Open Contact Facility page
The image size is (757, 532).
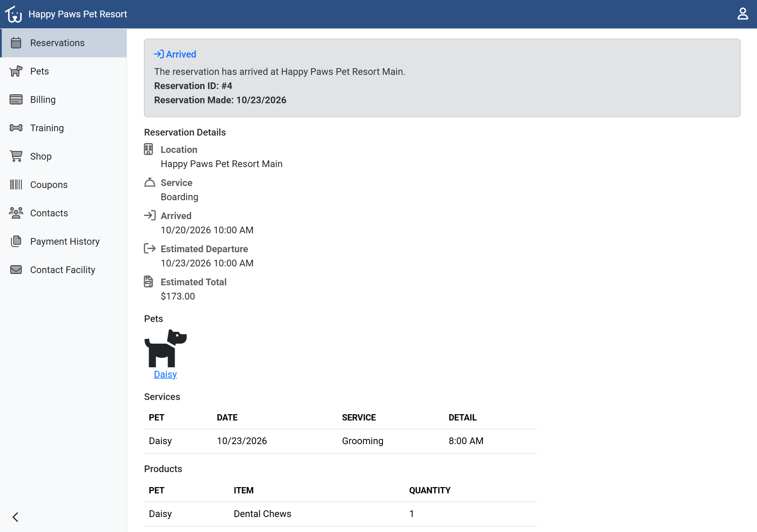click(64, 270)
